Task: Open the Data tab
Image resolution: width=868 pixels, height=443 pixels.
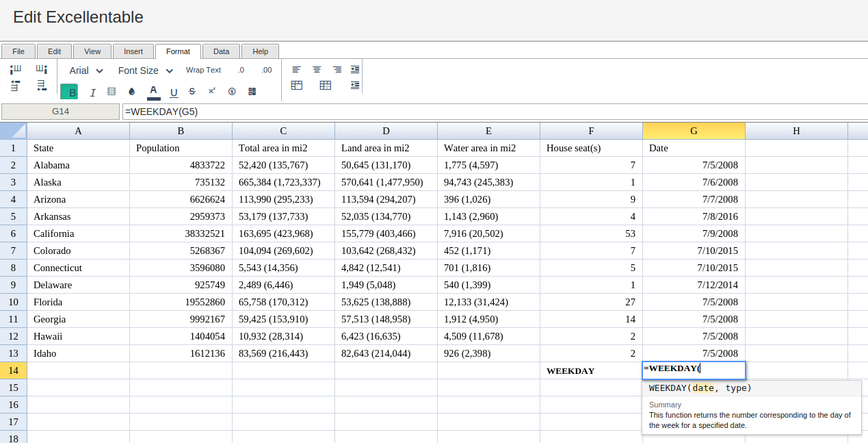Action: pyautogui.click(x=221, y=51)
